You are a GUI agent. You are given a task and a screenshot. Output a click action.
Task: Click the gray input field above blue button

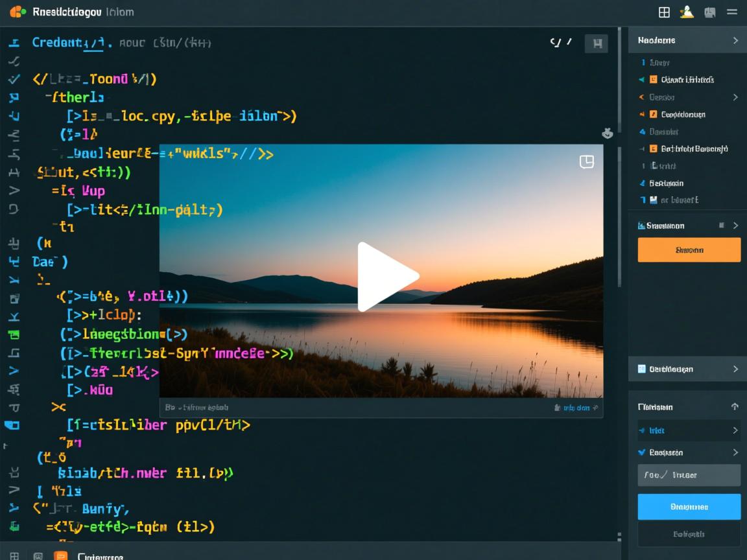(689, 475)
